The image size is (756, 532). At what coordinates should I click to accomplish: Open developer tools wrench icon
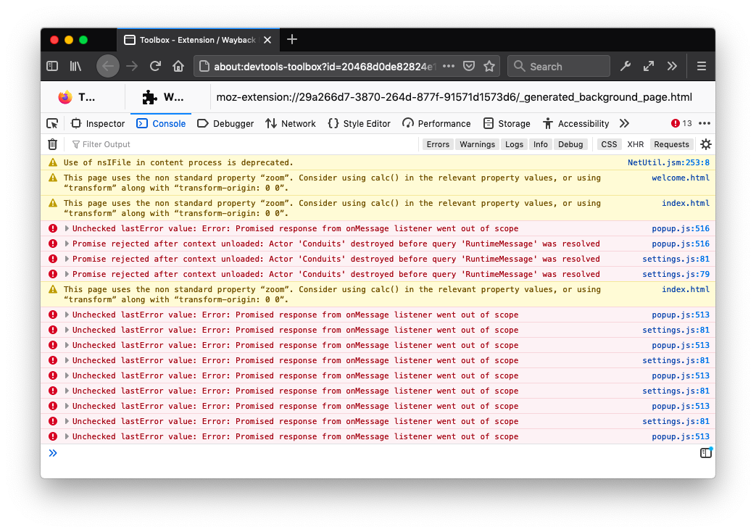point(626,66)
